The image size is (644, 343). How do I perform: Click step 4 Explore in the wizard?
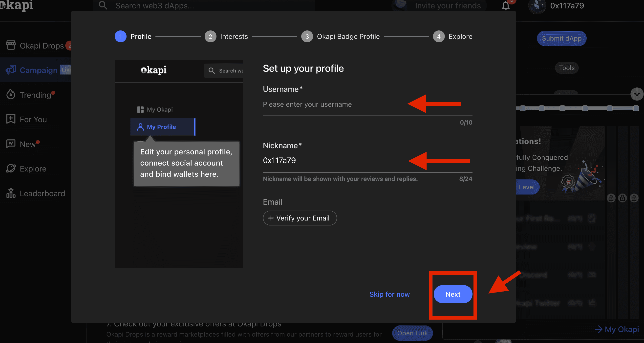(x=453, y=37)
